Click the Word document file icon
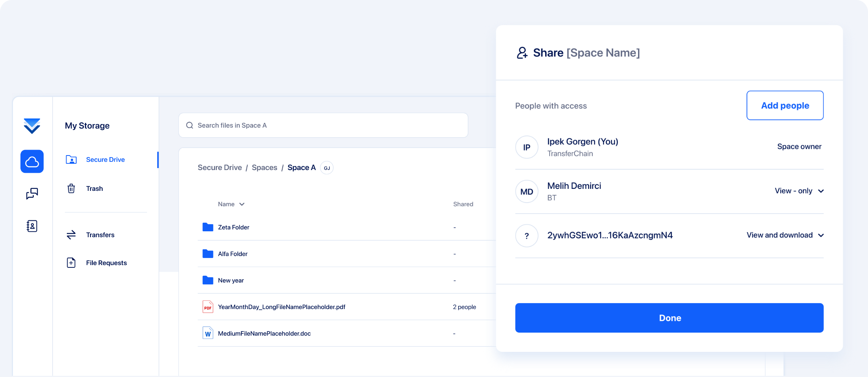This screenshot has height=377, width=868. [x=208, y=333]
